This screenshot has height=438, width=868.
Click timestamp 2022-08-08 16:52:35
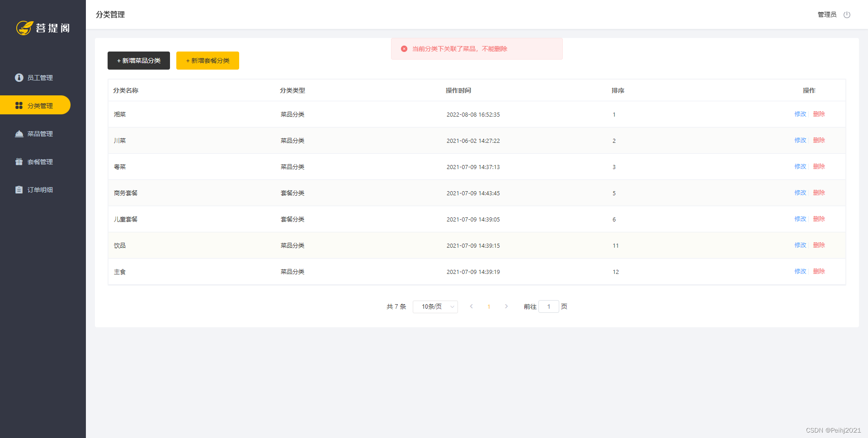473,114
